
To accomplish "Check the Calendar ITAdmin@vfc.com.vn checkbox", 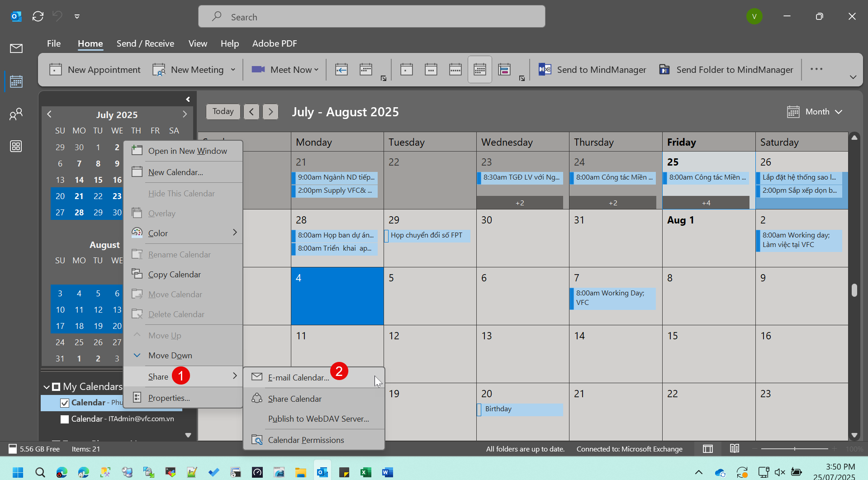I will tap(65, 419).
